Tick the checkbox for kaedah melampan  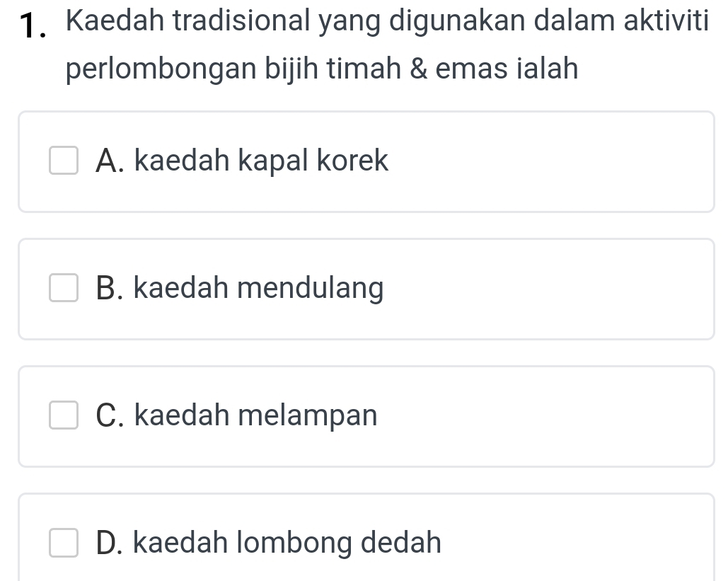click(x=63, y=416)
